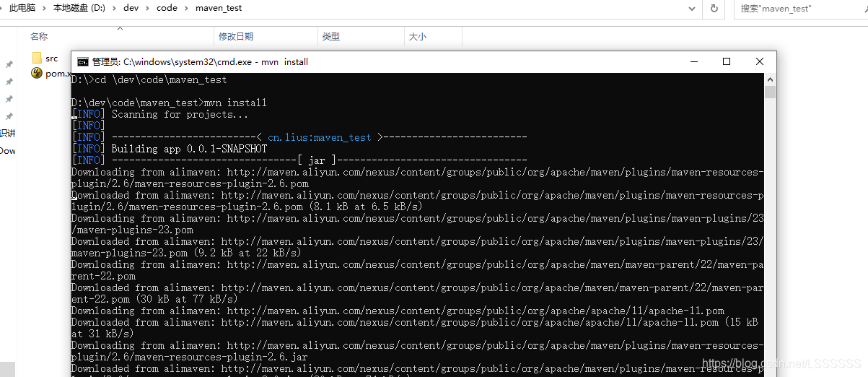Go to 本地磁盘 (D:) breadcrumb
Screen dimensions: 868x377
pos(79,8)
